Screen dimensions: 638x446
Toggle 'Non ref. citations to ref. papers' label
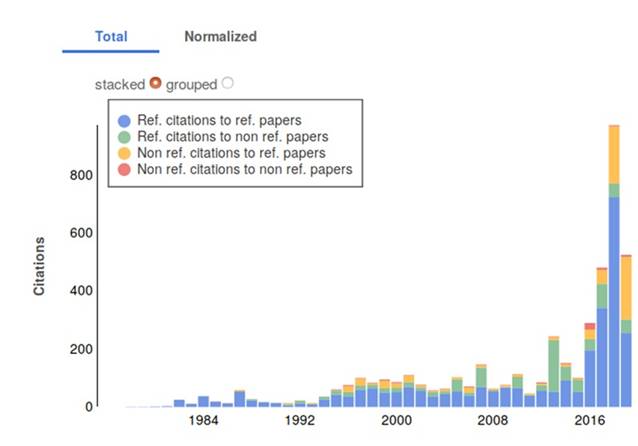click(233, 154)
